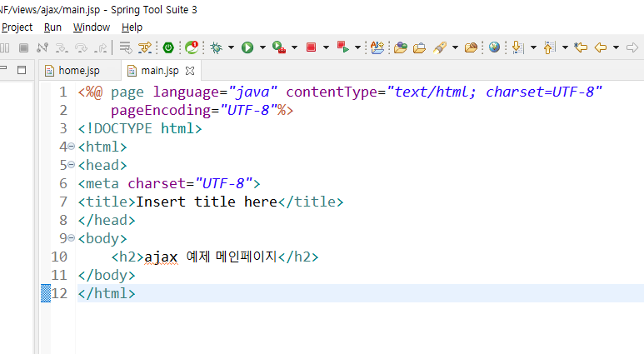644x354 pixels.
Task: Open the Debug dropdown arrow
Action: point(232,47)
